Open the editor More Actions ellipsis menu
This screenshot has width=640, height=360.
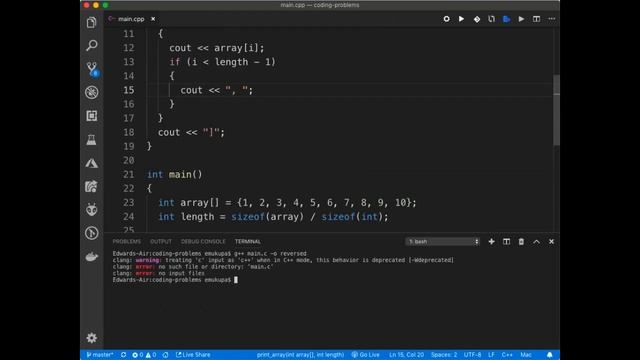551,19
